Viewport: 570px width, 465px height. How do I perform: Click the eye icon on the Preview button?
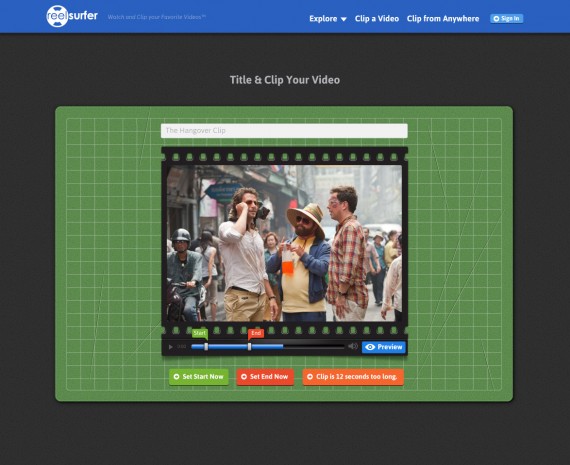[x=370, y=347]
